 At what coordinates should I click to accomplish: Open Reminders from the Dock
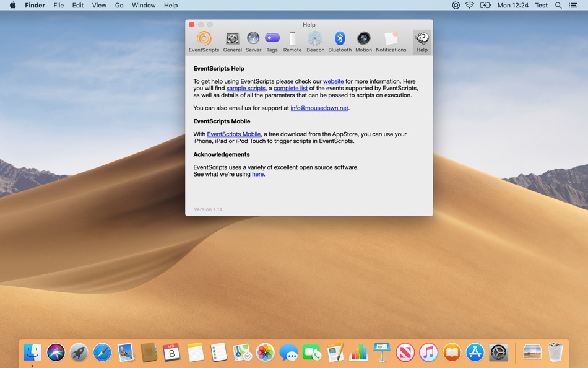[218, 353]
